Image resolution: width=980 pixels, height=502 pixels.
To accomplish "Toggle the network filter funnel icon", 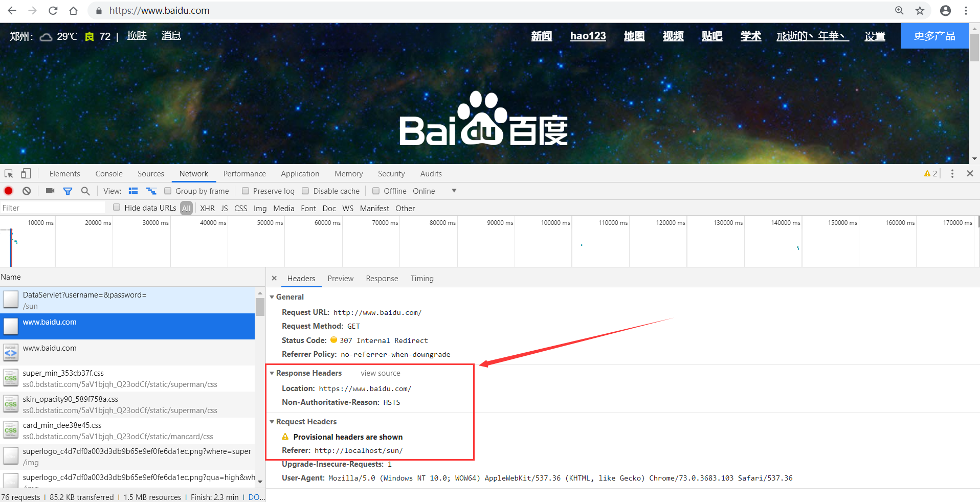I will pos(68,191).
